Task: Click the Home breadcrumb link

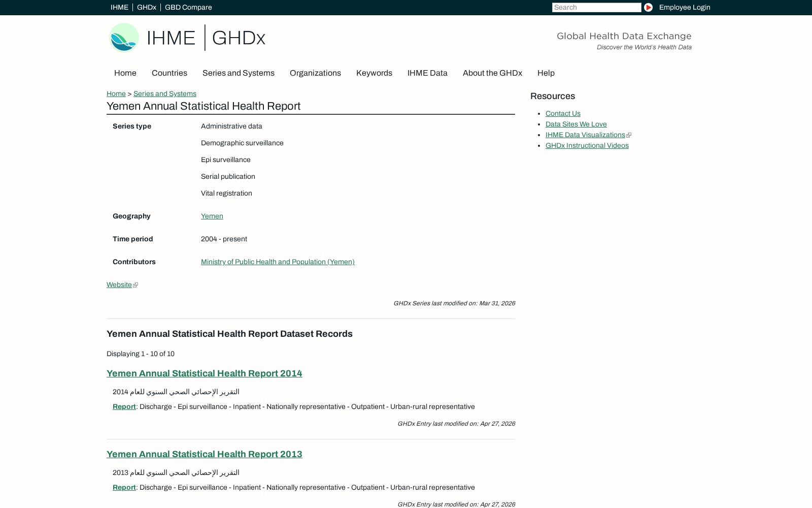Action: point(116,93)
